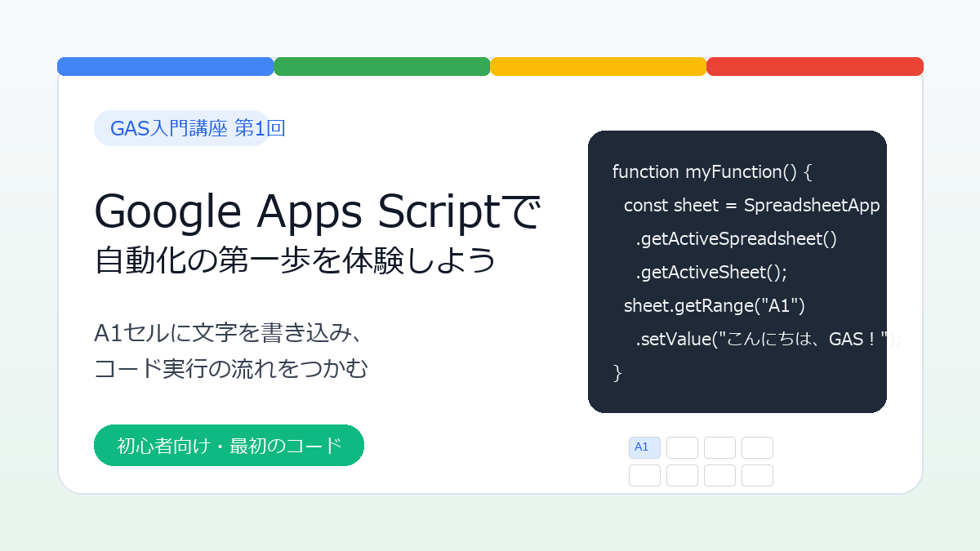Click the red segment of the top bar
The height and width of the screenshot is (551, 980).
(x=815, y=66)
